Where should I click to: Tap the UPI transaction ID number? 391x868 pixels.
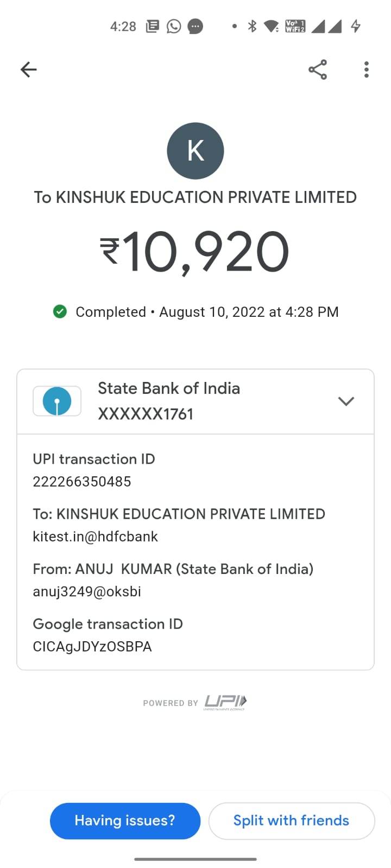click(82, 482)
